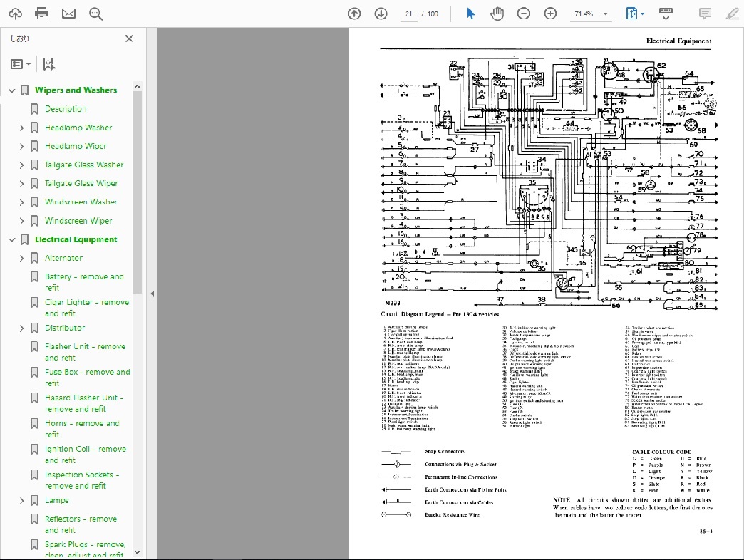Go to next page arrow
Image resolution: width=744 pixels, height=560 pixels.
click(381, 14)
